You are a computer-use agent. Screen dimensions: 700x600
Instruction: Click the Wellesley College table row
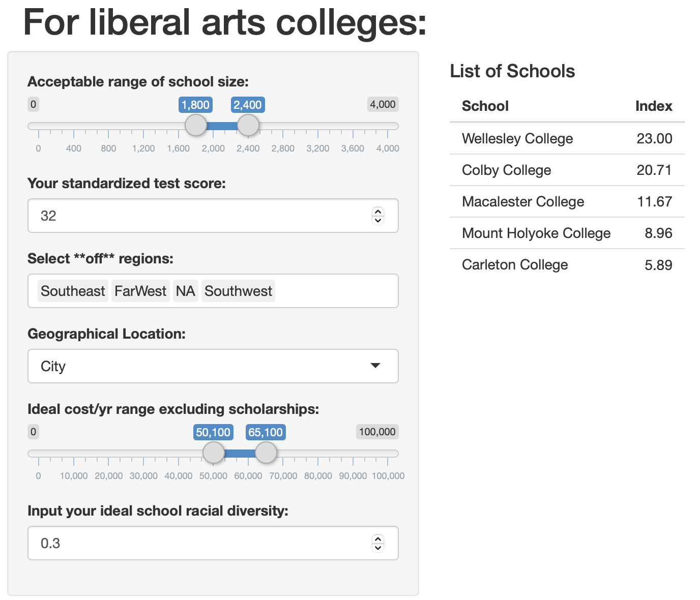pyautogui.click(x=567, y=138)
